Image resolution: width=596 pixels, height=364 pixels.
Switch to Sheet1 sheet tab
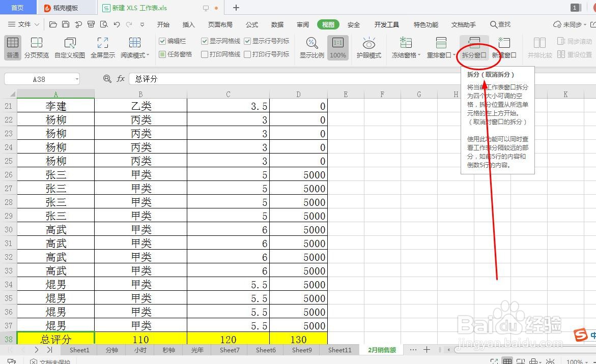(79, 350)
